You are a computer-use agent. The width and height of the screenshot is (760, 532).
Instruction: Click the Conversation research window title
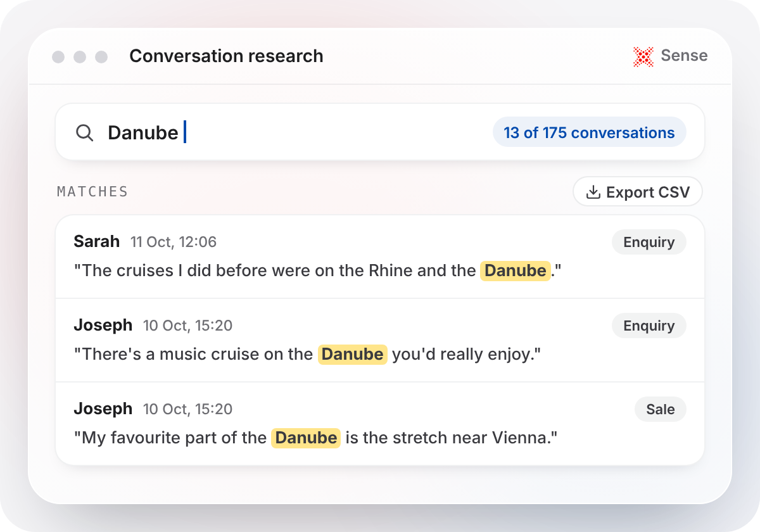pyautogui.click(x=226, y=56)
